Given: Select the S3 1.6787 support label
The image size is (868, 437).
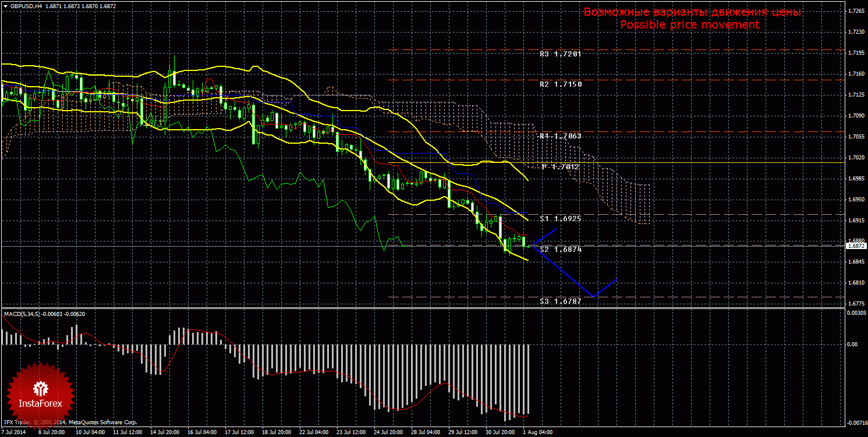Looking at the screenshot, I should (x=560, y=301).
